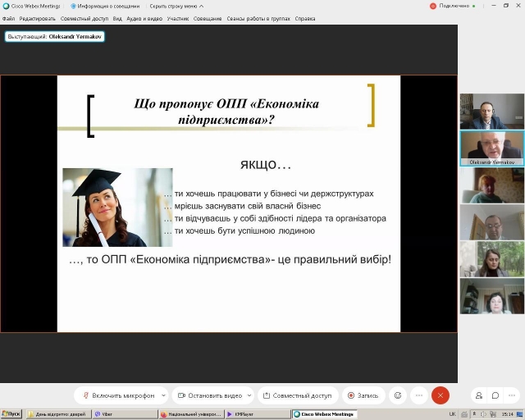This screenshot has width=525, height=420.
Task: Open the participants panel icon
Action: (x=479, y=395)
